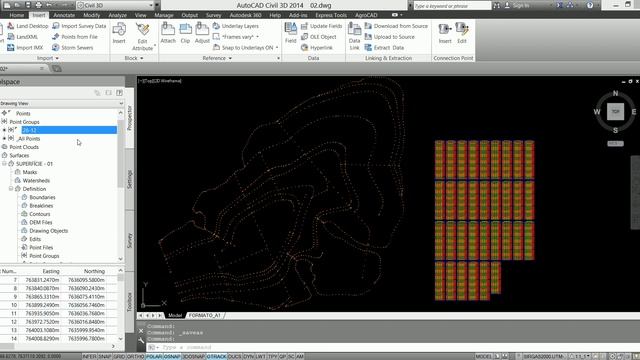Open the Home ribbon tab
640x360 pixels.
pos(17,15)
